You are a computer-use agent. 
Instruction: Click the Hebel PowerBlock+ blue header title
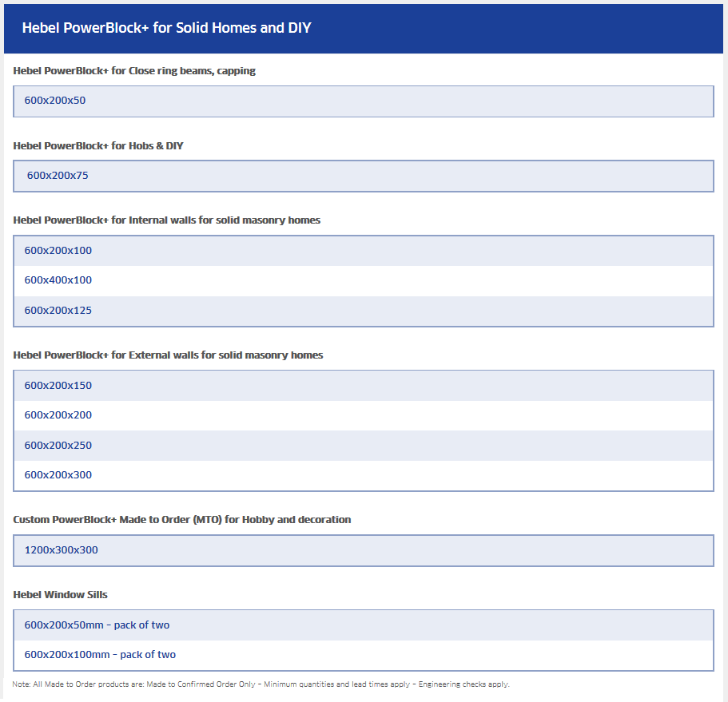(167, 28)
